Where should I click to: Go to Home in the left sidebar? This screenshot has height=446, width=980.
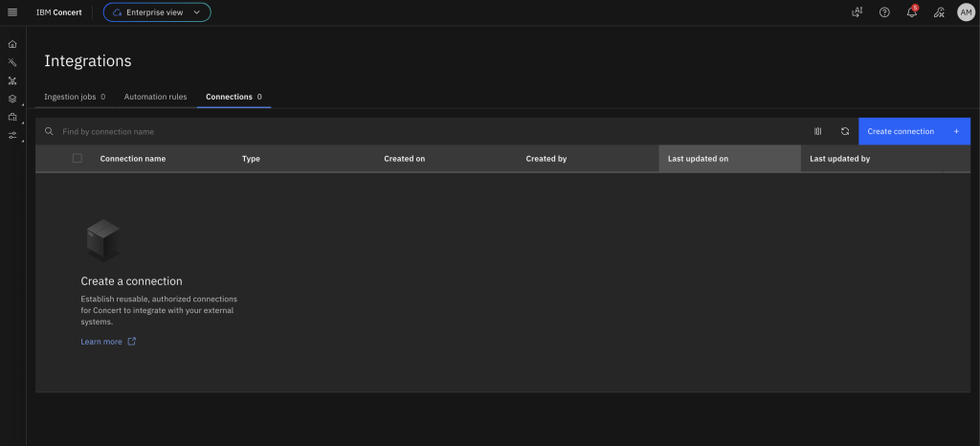tap(12, 44)
